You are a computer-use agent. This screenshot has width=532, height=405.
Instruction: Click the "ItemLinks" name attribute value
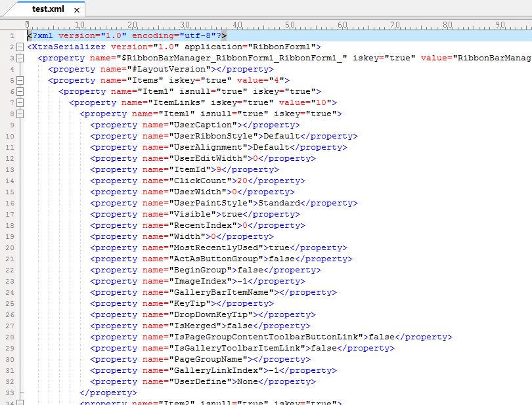pyautogui.click(x=177, y=103)
